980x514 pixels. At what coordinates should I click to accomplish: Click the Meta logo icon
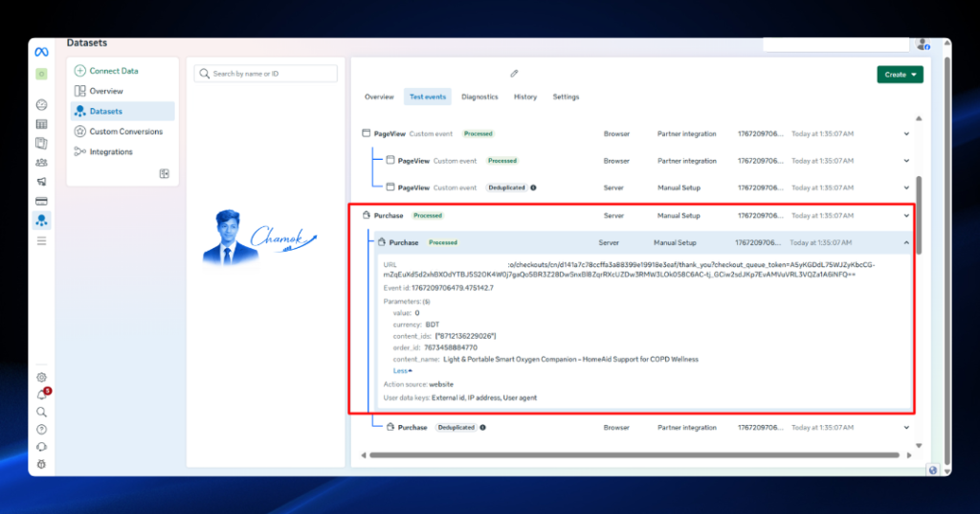(x=41, y=52)
